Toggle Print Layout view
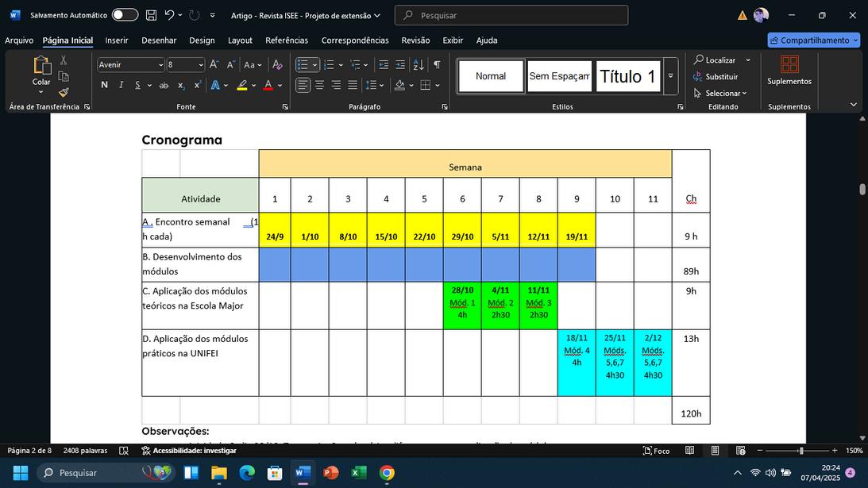 [715, 451]
